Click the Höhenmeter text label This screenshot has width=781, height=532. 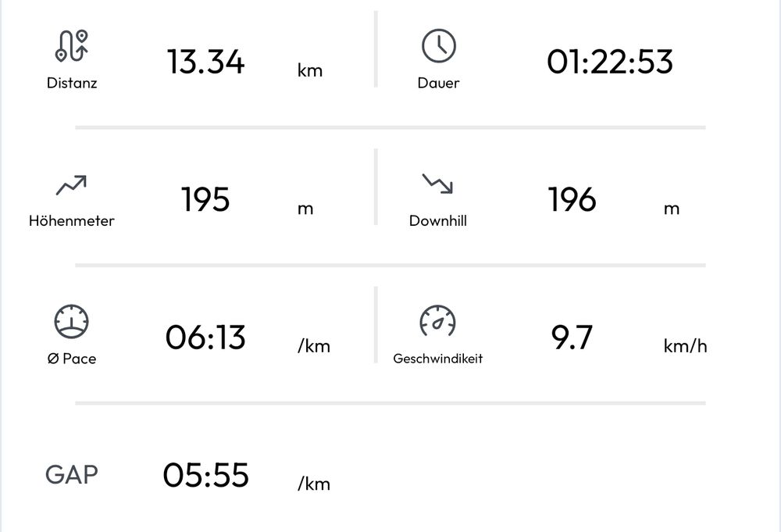point(73,221)
